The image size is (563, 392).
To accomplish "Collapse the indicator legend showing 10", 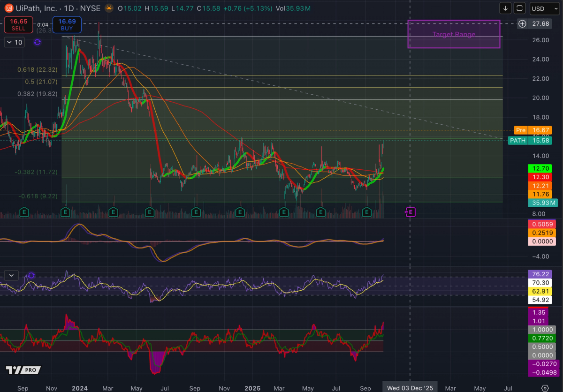I will [x=14, y=42].
